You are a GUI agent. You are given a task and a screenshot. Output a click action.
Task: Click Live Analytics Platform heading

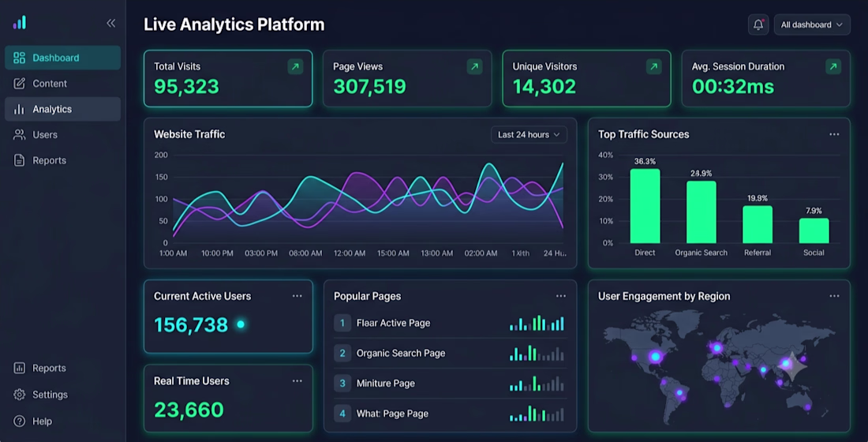click(x=234, y=24)
